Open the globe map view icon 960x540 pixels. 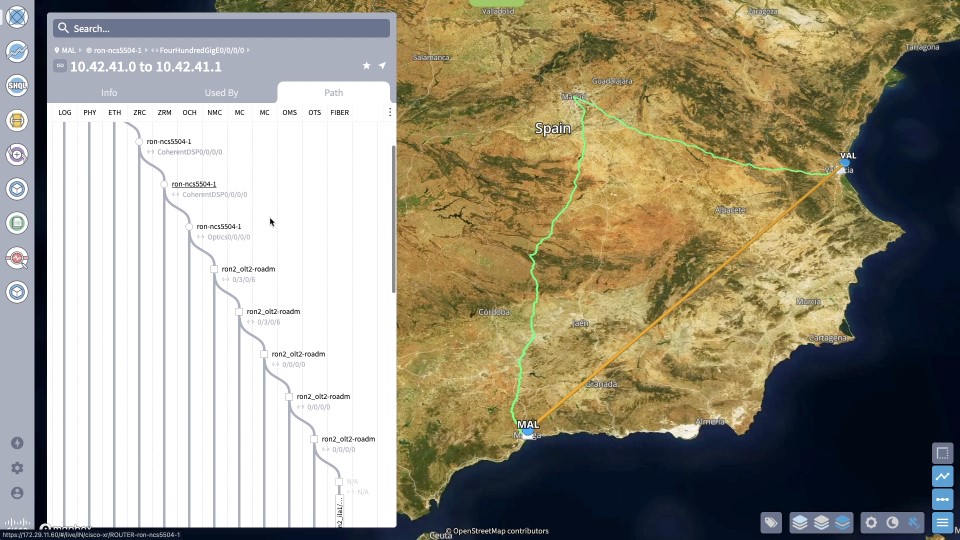click(x=17, y=17)
